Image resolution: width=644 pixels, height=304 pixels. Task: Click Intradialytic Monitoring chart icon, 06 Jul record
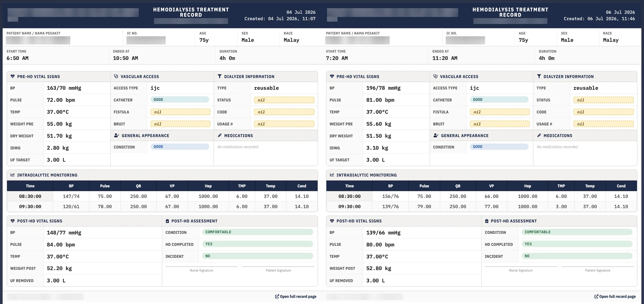(332, 175)
